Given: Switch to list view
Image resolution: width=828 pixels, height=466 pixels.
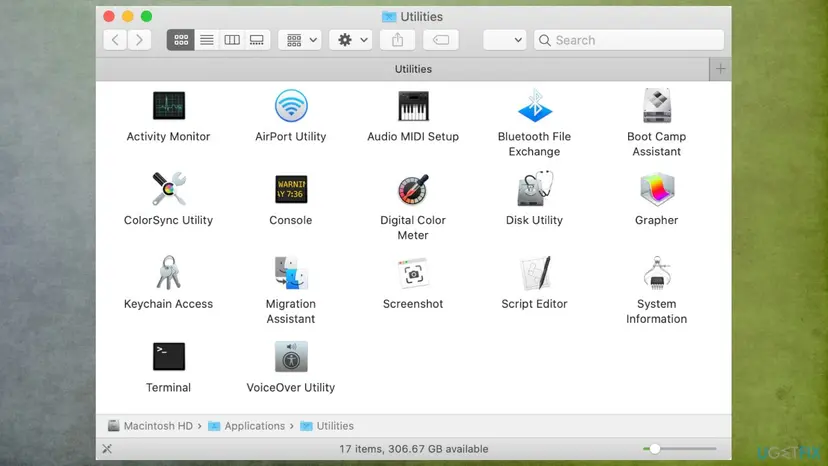Looking at the screenshot, I should point(206,40).
